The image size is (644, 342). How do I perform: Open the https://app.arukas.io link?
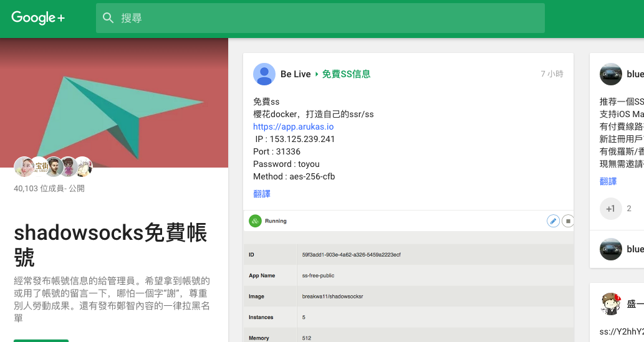tap(293, 126)
